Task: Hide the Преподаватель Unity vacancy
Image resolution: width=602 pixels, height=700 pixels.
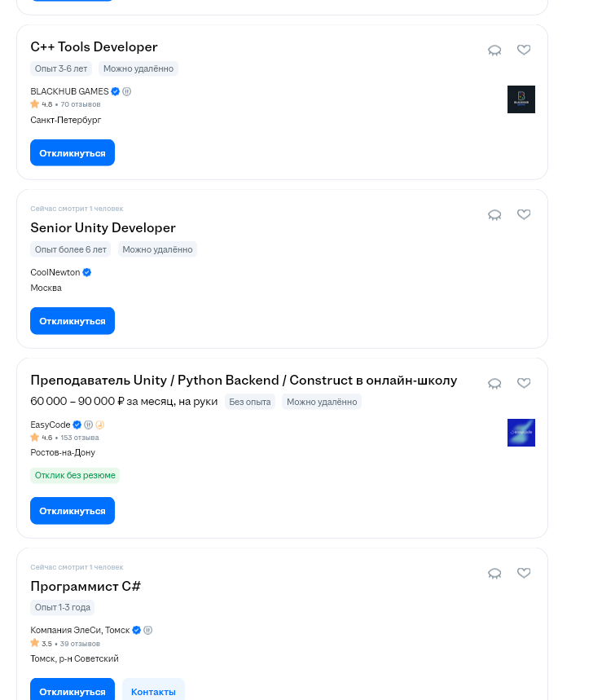Action: [494, 384]
